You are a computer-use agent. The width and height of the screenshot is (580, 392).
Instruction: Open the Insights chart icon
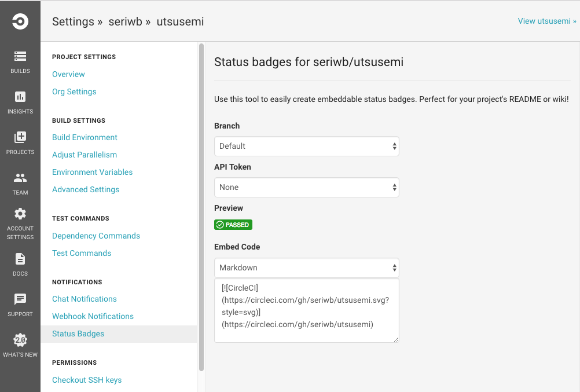pos(20,97)
